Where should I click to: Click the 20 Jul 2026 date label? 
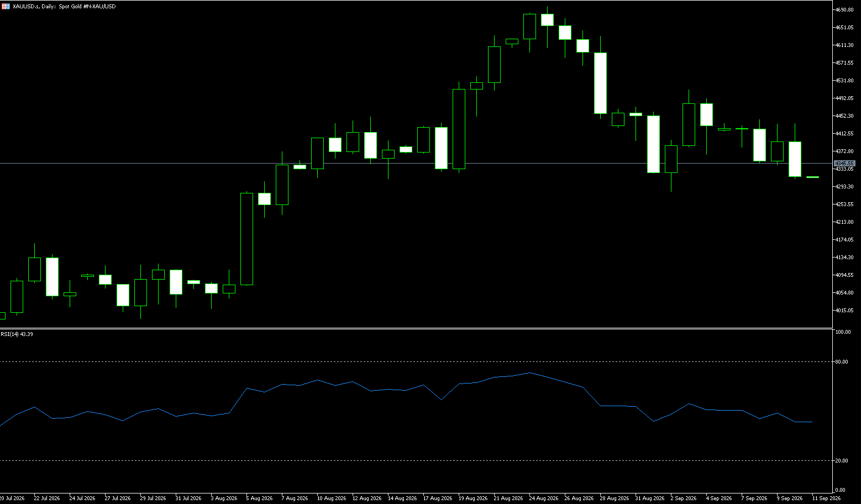click(x=12, y=498)
